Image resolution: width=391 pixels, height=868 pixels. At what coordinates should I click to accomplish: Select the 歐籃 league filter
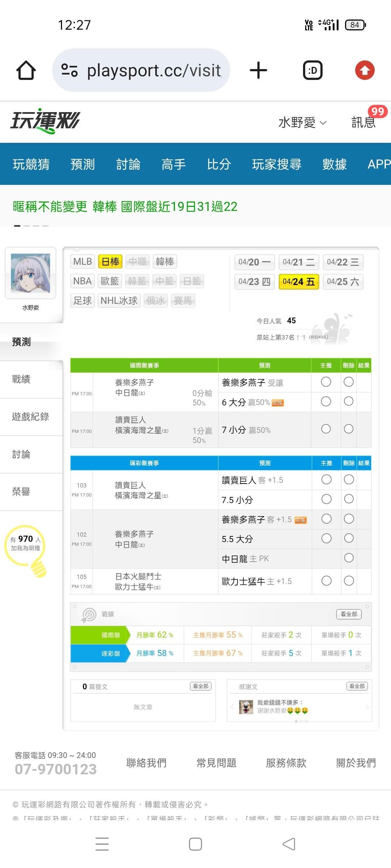tap(110, 281)
